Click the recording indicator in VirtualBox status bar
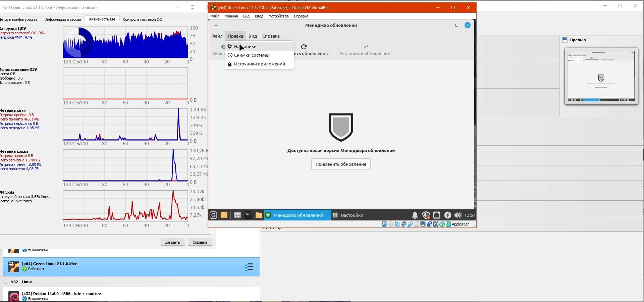644x302 pixels. 429,224
